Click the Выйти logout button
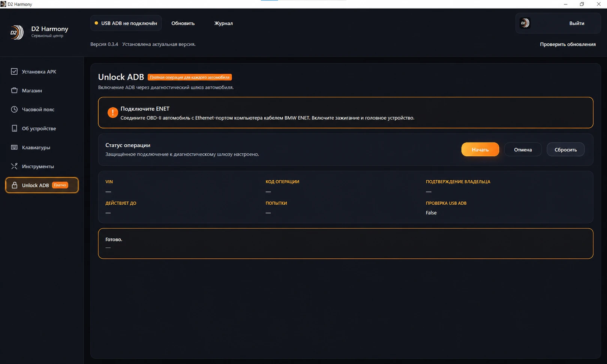 pos(577,23)
